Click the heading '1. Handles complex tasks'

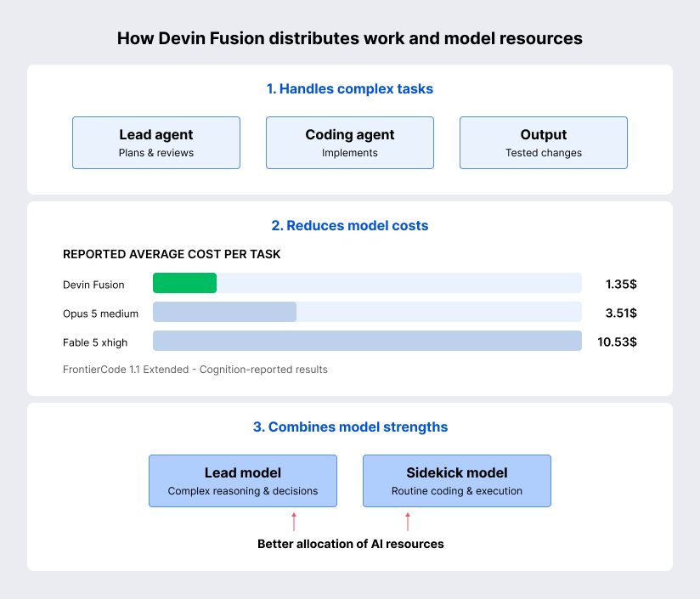tap(349, 89)
